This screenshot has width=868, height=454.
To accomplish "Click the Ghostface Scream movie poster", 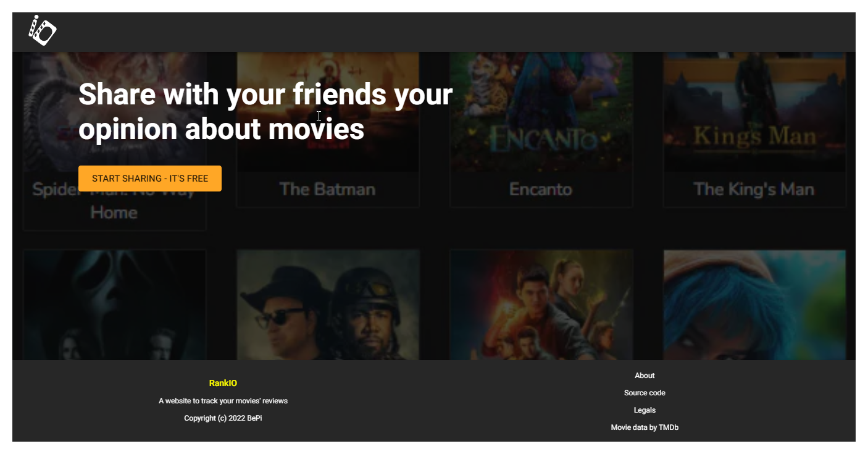I will 114,305.
